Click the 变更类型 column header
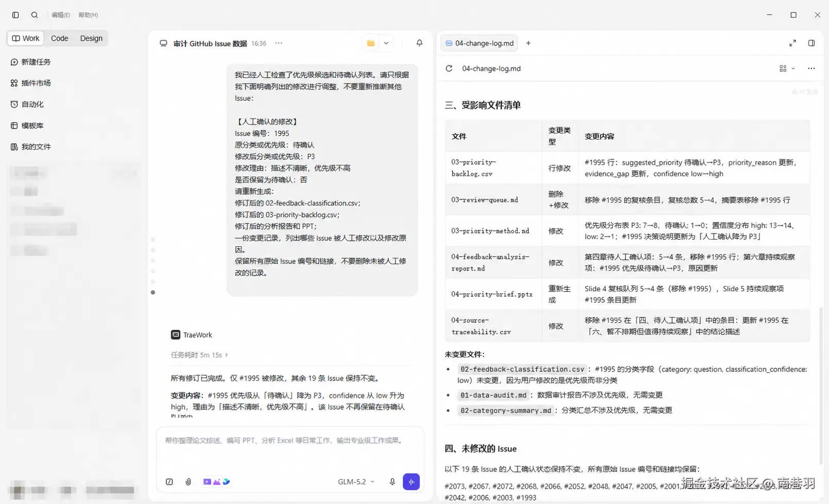This screenshot has height=504, width=829. (559, 136)
